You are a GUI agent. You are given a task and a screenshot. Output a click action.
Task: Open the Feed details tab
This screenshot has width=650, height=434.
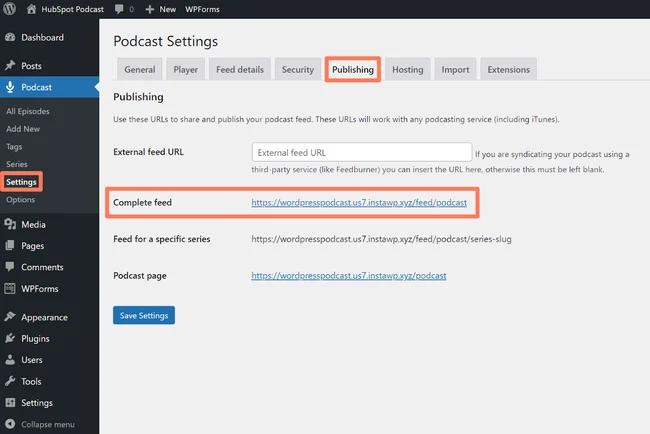(x=240, y=69)
